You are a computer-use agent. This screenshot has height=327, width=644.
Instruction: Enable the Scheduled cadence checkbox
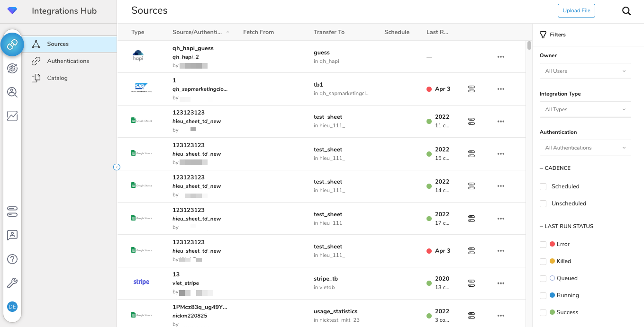543,187
